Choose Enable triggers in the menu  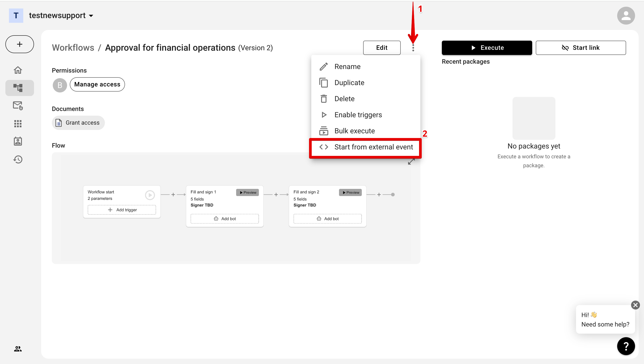click(365, 115)
